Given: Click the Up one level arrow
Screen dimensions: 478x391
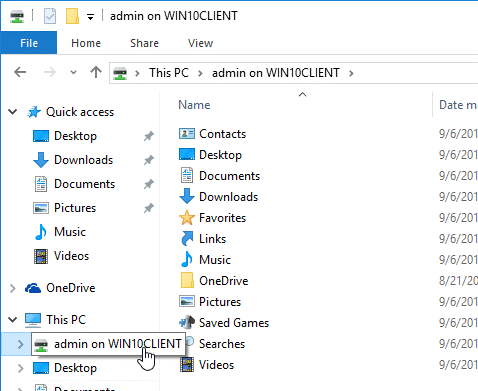Looking at the screenshot, I should [96, 72].
